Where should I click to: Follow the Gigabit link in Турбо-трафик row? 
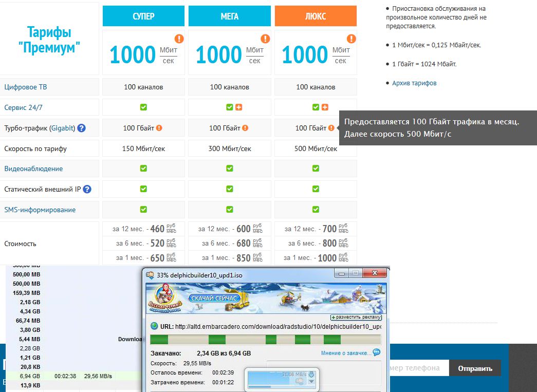tap(62, 128)
